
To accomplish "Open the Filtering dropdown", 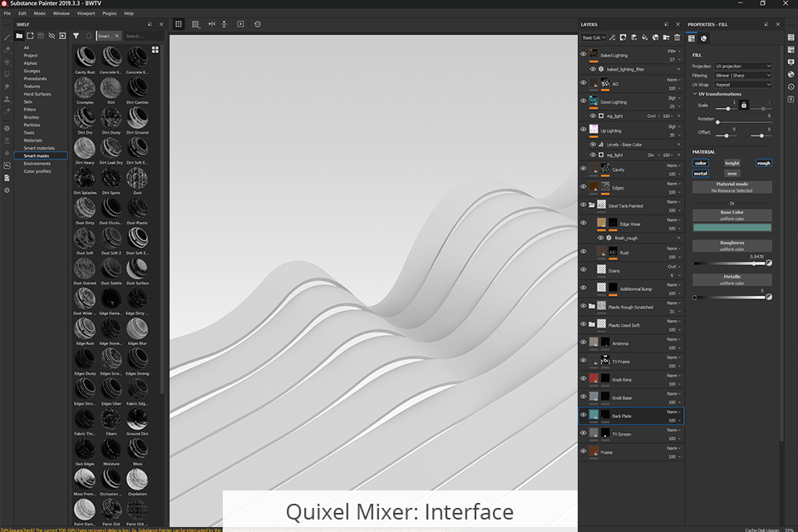I will 743,76.
